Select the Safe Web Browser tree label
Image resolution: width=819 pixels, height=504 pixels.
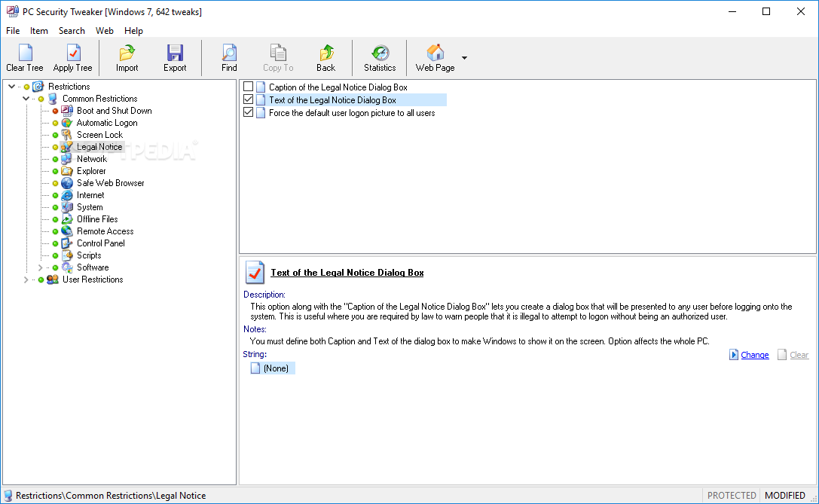point(110,183)
